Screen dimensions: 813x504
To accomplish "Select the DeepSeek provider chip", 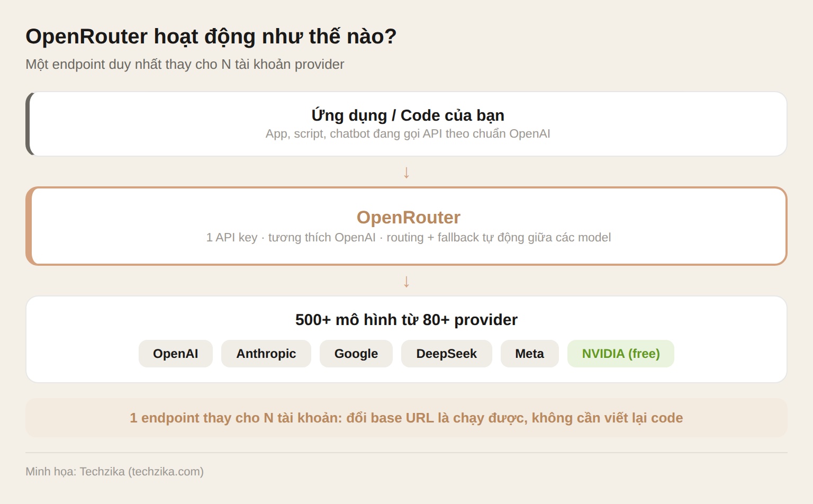I will (447, 354).
